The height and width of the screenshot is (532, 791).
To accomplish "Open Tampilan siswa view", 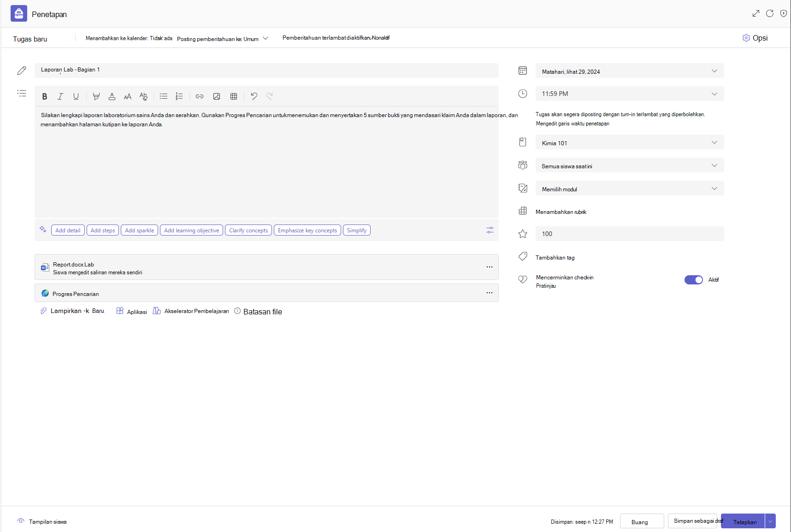I will pyautogui.click(x=42, y=521).
